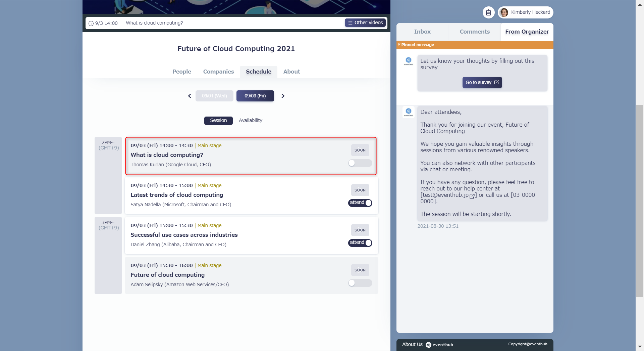Screen dimensions: 644x351
Task: Select date 09/01 (Wed)
Action: [x=214, y=96]
